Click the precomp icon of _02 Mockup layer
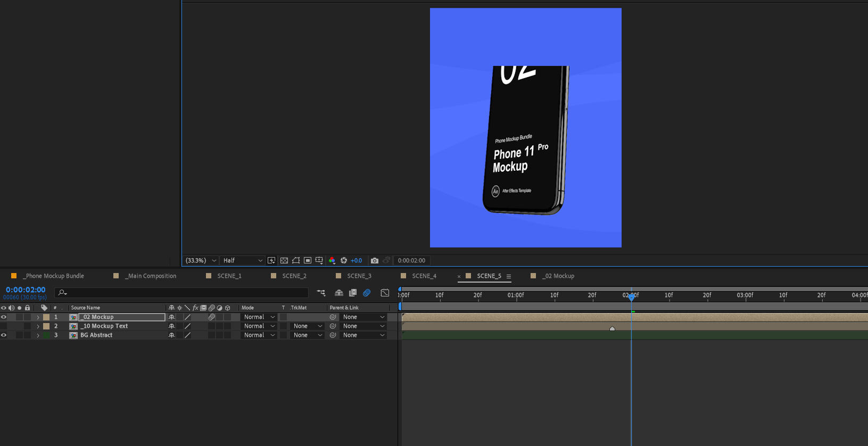 [73, 317]
